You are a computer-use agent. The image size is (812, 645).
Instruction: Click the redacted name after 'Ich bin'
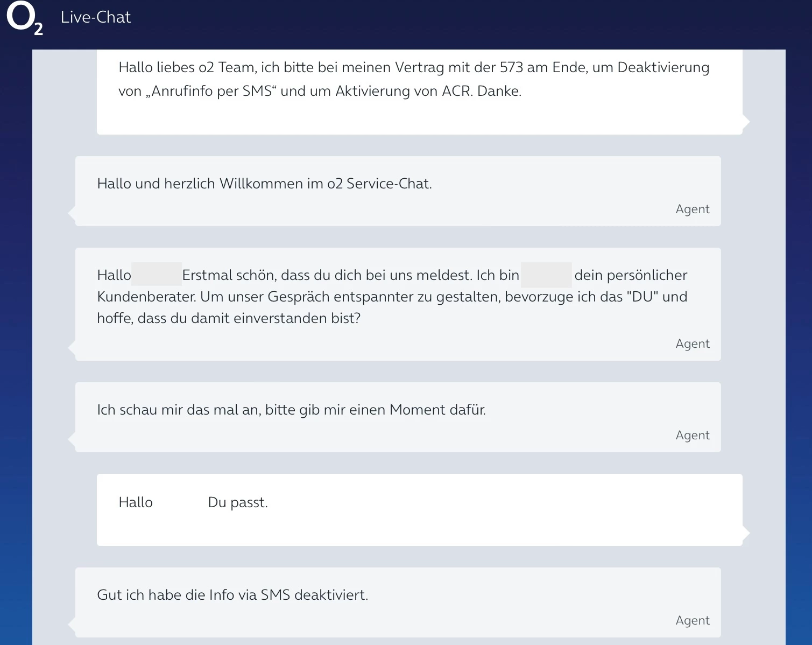tap(546, 275)
